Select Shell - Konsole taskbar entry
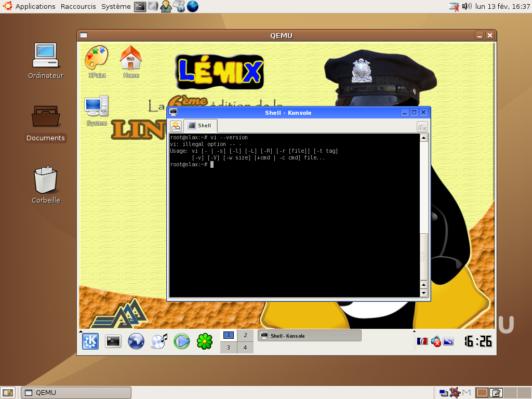532x399 pixels. [310, 336]
